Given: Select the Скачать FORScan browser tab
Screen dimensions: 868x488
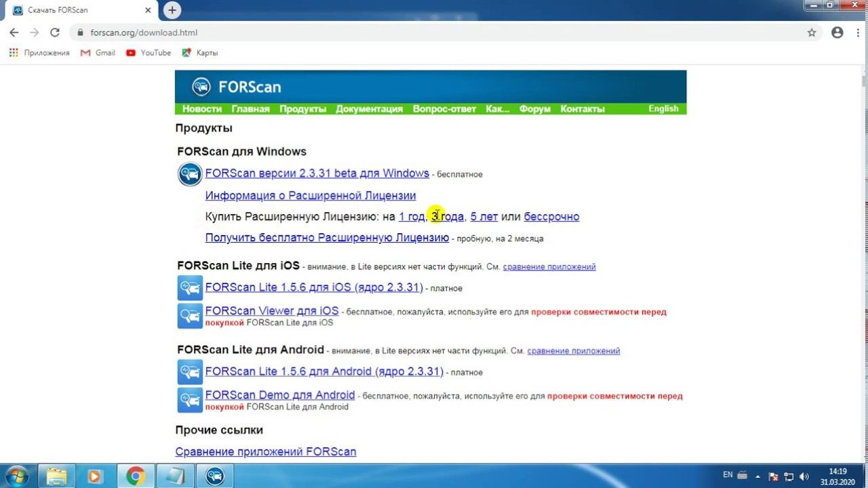Looking at the screenshot, I should coord(80,10).
